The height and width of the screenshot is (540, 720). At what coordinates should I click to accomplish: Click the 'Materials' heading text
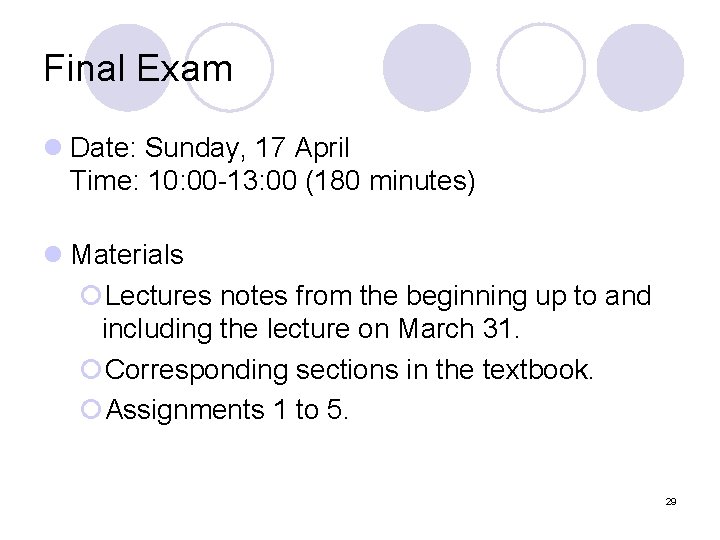click(127, 254)
